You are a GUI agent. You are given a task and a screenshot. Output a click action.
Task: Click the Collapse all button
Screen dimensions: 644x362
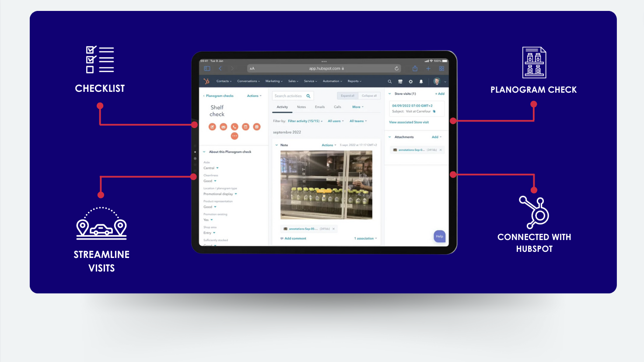pos(369,96)
